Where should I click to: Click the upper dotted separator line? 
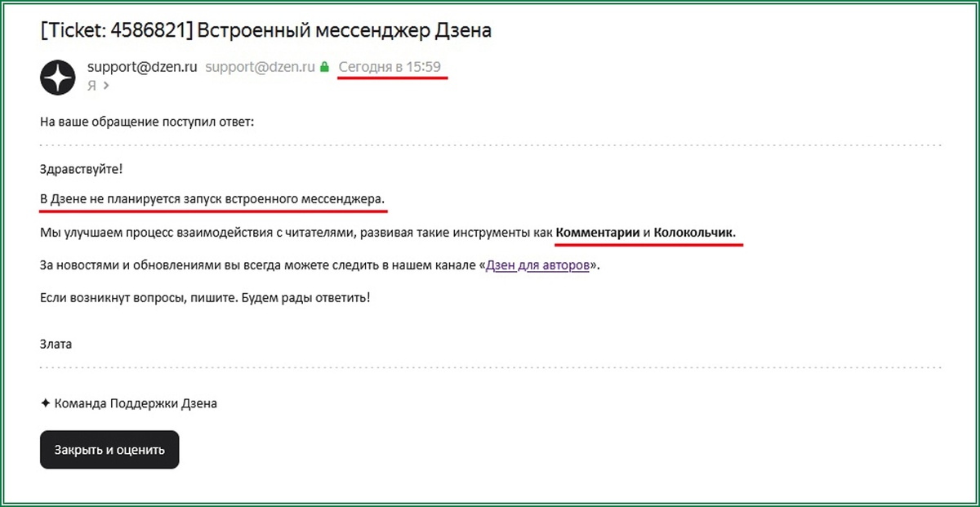tap(490, 145)
